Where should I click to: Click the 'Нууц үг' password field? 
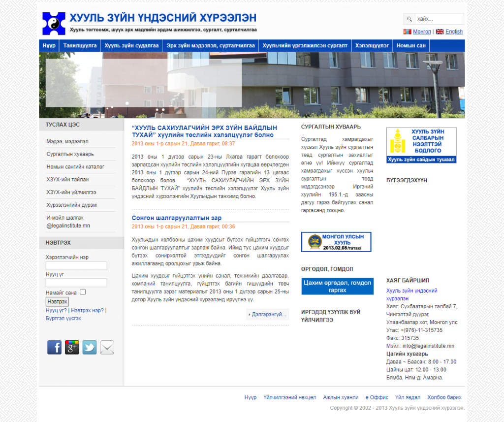click(x=76, y=283)
